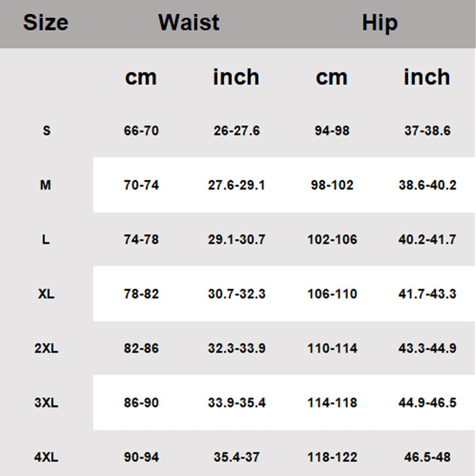Click the 37-38.6 hip inch cell
Image resolution: width=476 pixels, height=476 pixels.
[427, 130]
